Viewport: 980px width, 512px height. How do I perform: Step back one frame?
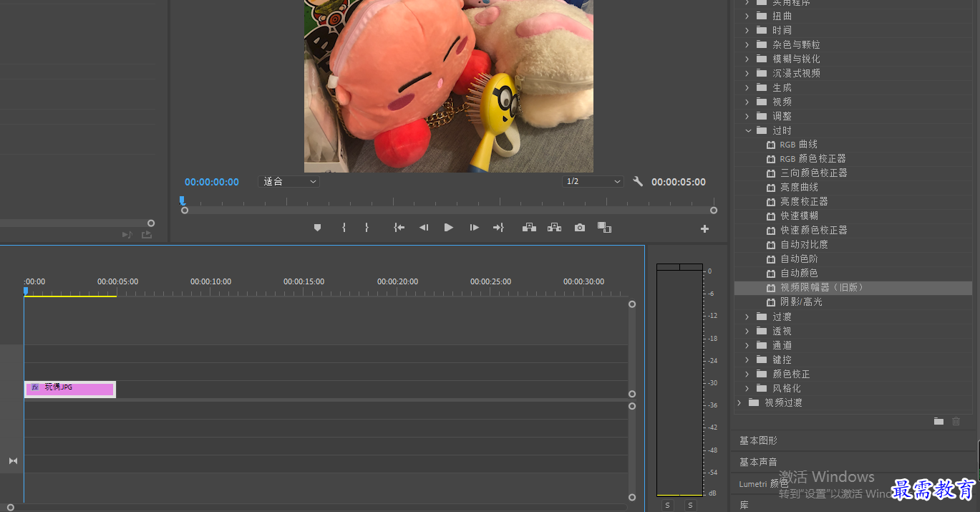coord(424,228)
